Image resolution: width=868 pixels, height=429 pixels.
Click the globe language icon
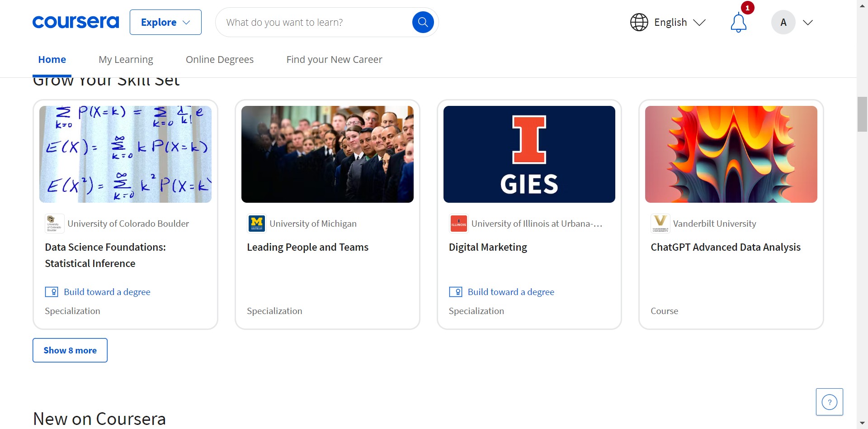(639, 22)
